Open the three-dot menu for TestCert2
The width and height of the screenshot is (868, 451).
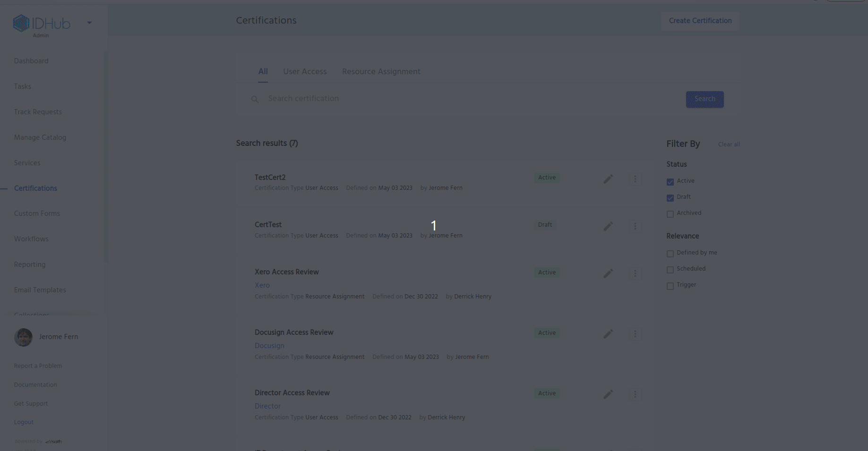(635, 179)
